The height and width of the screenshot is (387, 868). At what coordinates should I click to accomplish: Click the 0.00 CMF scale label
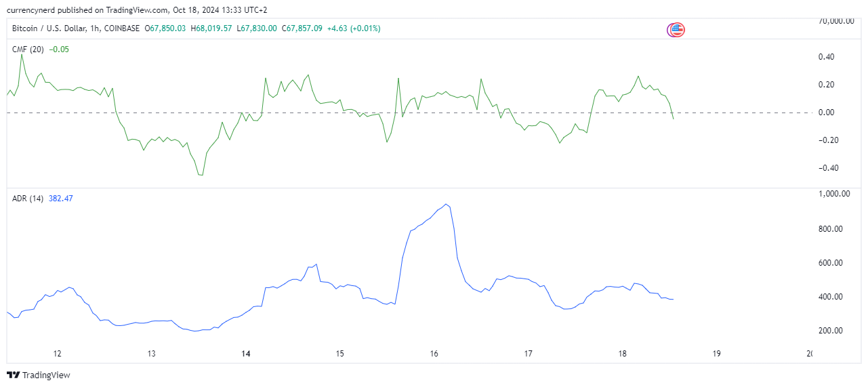[x=826, y=113]
